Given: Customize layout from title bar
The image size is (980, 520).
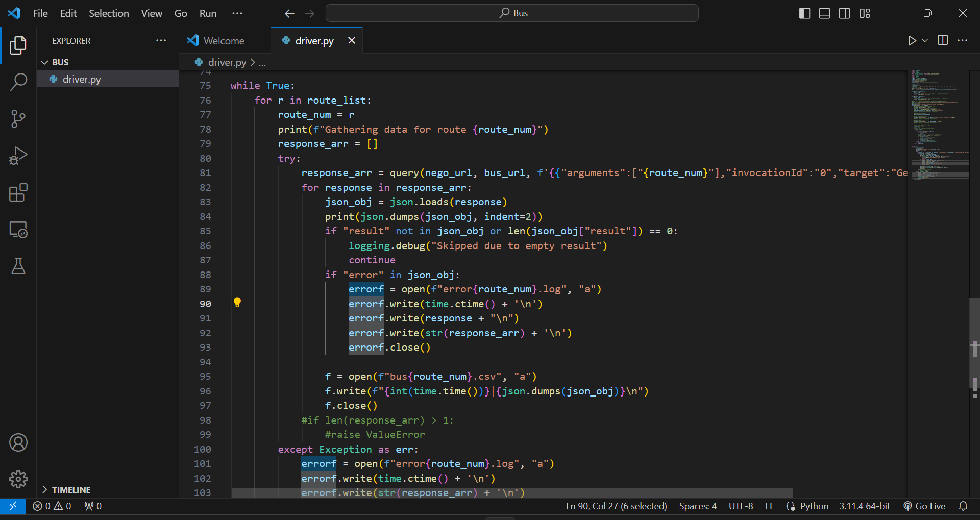Looking at the screenshot, I should pyautogui.click(x=865, y=13).
